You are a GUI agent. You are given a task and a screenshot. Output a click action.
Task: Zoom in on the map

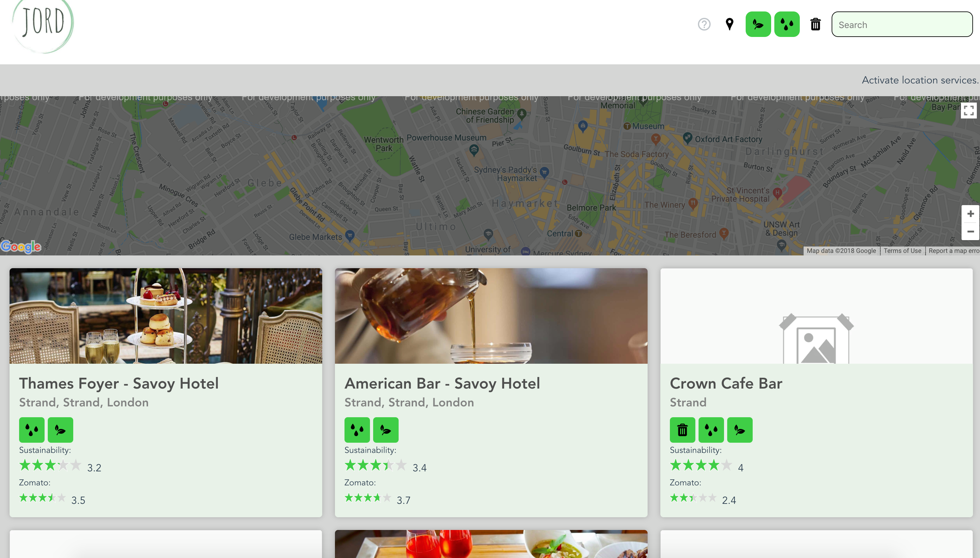[970, 214]
